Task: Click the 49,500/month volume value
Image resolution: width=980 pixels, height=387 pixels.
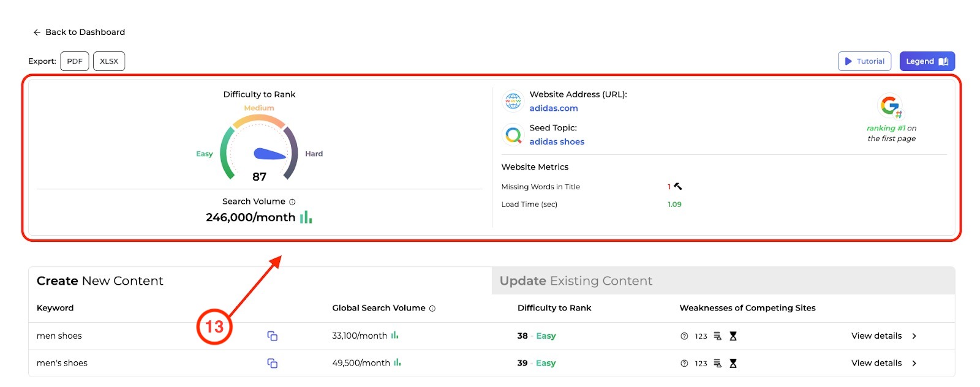Action: (361, 363)
